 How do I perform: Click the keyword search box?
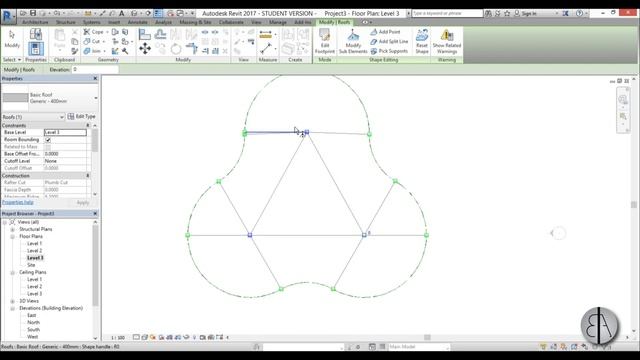pyautogui.click(x=447, y=13)
